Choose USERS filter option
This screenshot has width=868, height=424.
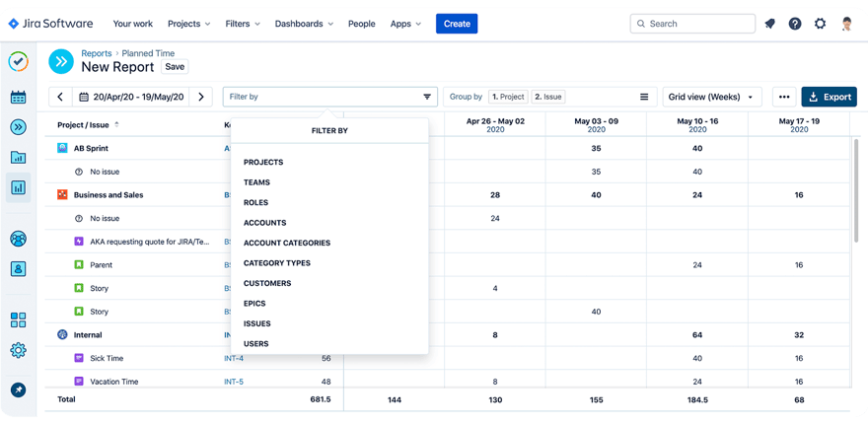click(255, 344)
